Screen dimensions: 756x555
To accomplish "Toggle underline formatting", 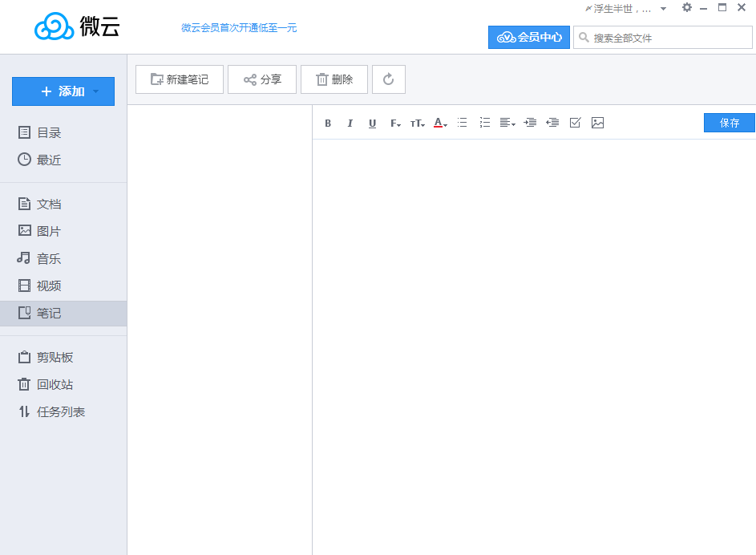I will point(372,122).
